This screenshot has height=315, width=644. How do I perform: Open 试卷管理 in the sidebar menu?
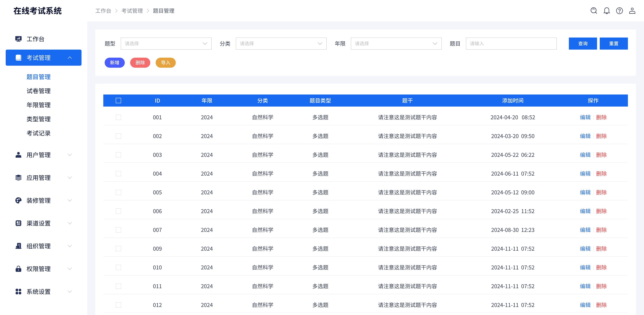[39, 91]
